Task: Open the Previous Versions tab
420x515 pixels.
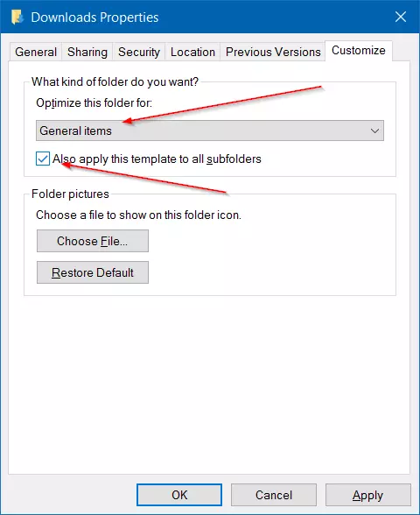Action: (273, 52)
